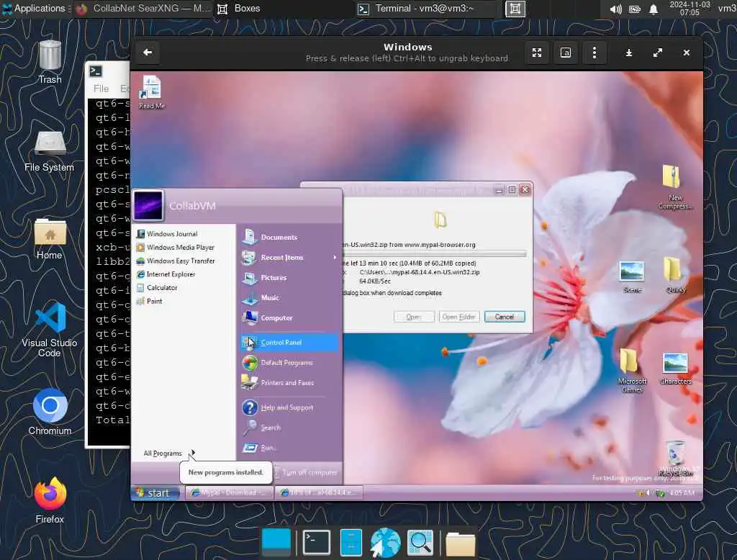Open the File System desktop icon
737x560 pixels.
[50, 151]
